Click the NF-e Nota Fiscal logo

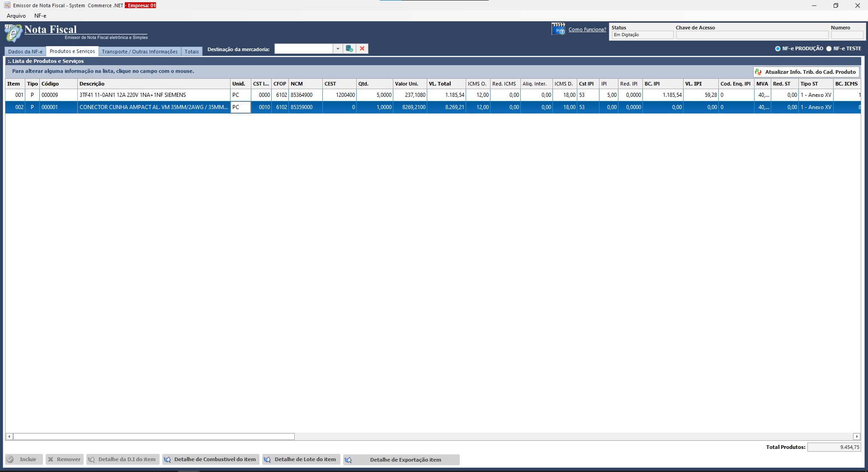(14, 33)
